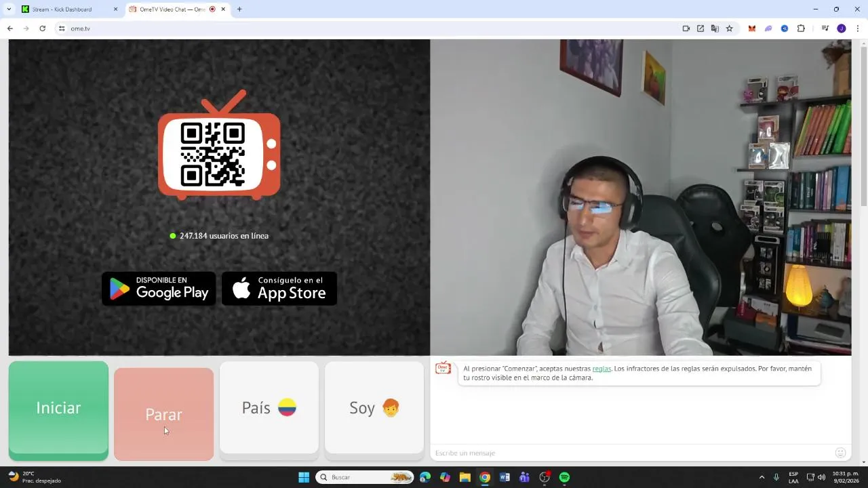Image resolution: width=868 pixels, height=488 pixels.
Task: Focus the Escribe un mensaje field
Action: tap(631, 453)
